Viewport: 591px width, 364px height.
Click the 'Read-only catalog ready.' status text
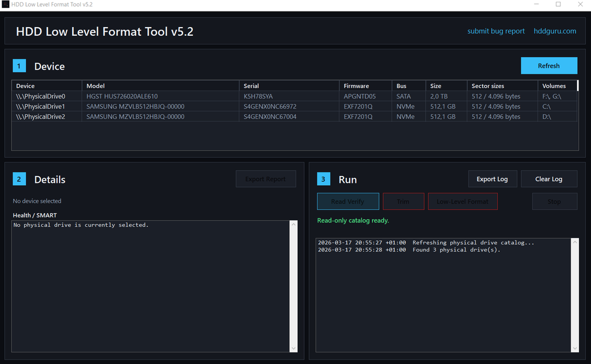tap(353, 220)
